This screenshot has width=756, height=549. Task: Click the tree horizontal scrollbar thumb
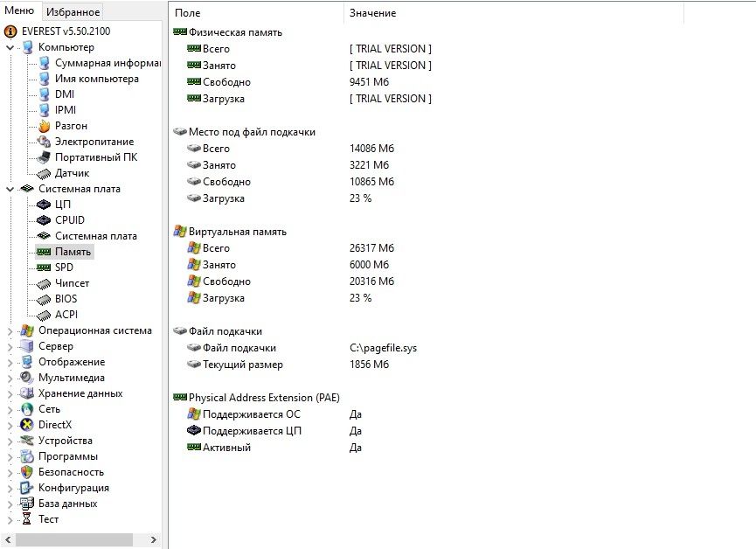(74, 540)
